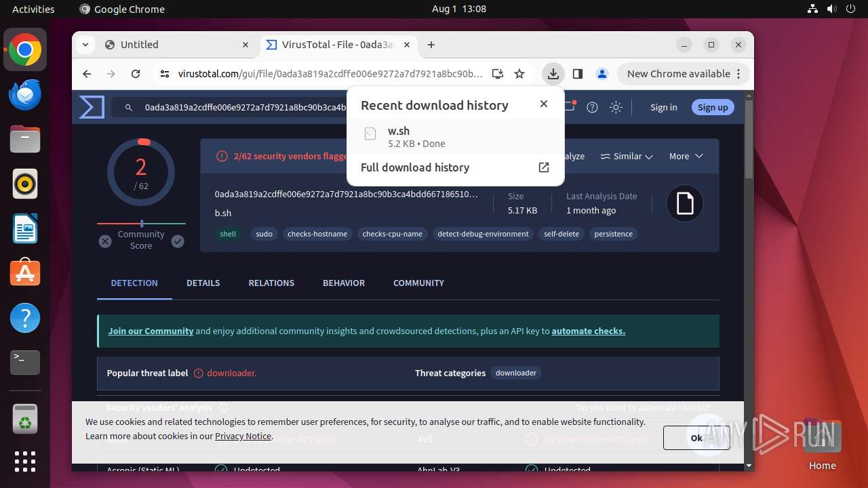The image size is (868, 488).
Task: Open Chrome side panel
Action: point(578,74)
